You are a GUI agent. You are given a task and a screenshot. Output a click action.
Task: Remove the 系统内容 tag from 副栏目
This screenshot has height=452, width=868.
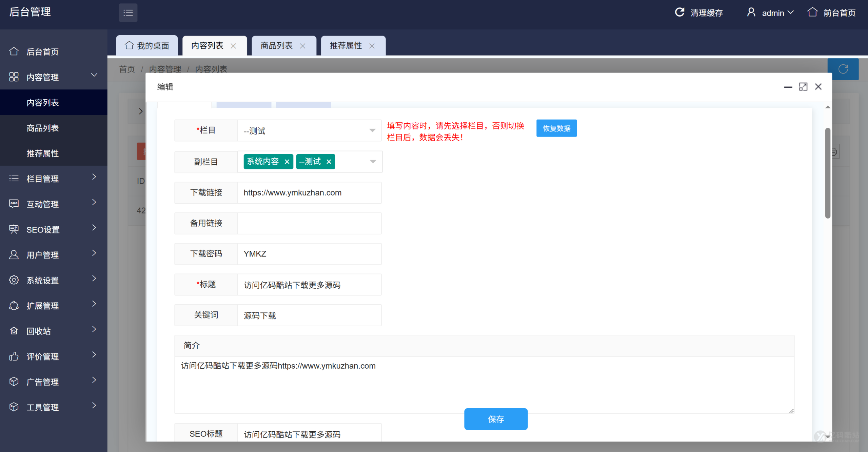(287, 162)
